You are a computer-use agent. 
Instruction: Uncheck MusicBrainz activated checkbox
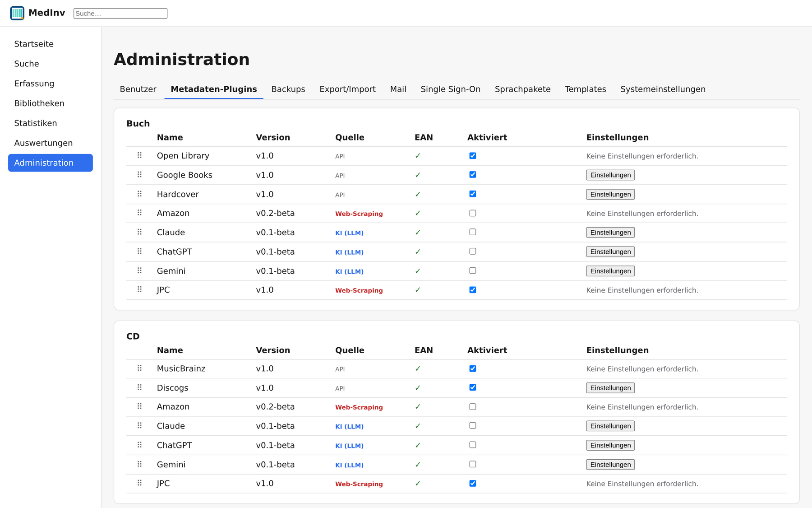point(473,368)
